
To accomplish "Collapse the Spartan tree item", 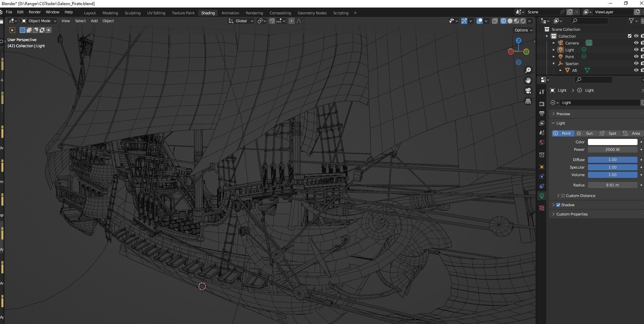I will point(554,63).
